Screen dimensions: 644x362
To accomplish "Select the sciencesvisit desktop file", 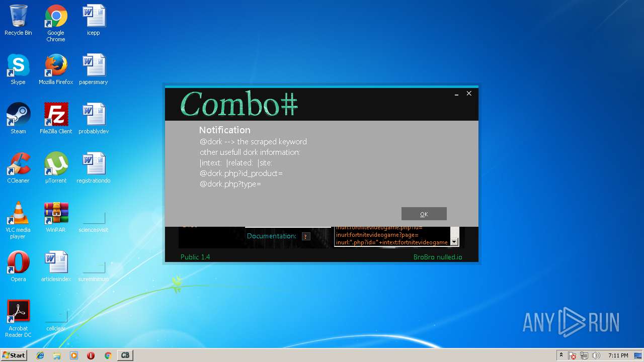I will (94, 221).
